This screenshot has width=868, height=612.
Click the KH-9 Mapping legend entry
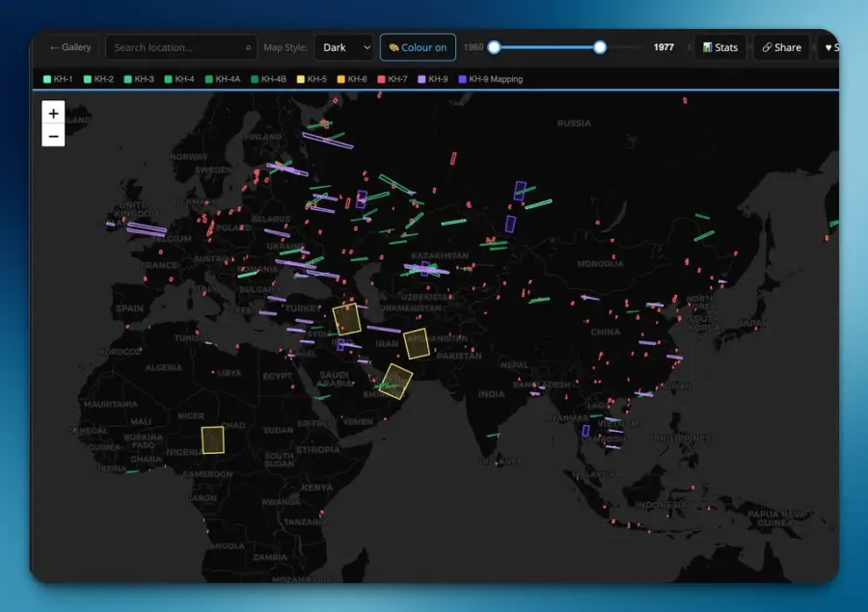[x=491, y=79]
